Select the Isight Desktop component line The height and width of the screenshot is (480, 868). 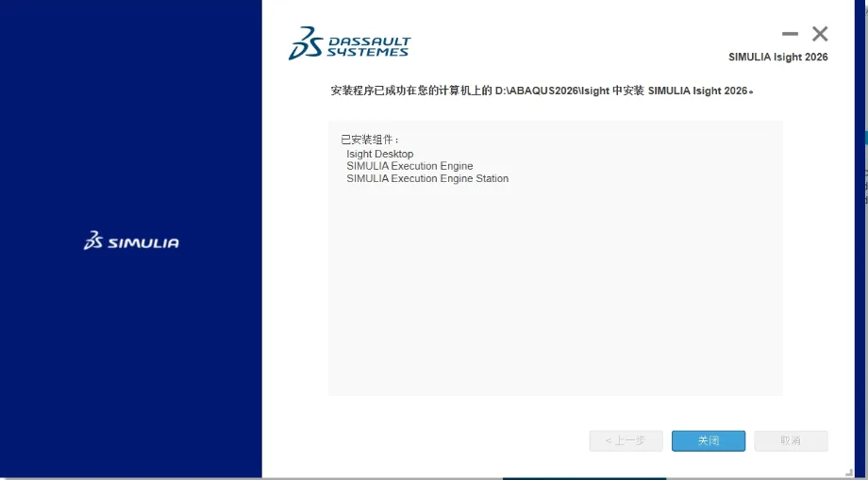pos(379,154)
